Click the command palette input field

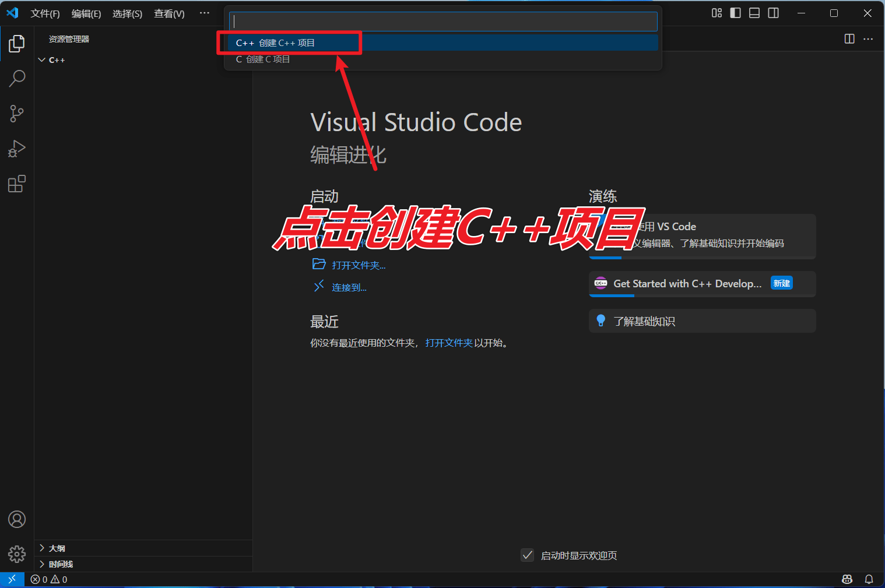click(443, 22)
